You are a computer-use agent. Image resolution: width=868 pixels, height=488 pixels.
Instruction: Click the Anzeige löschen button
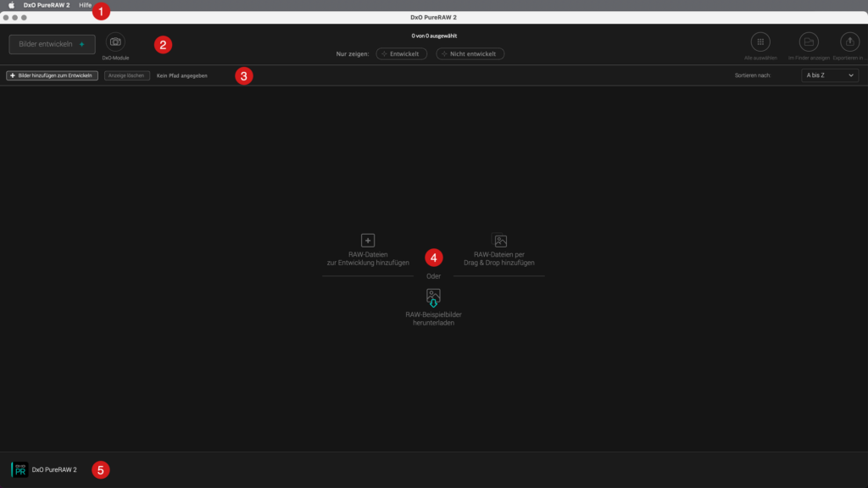(127, 75)
